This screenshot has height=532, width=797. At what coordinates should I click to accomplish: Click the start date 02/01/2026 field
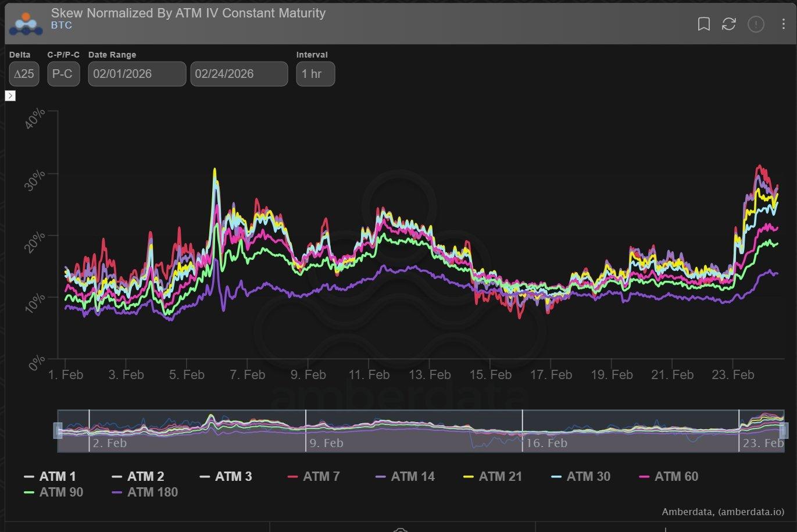coord(137,74)
